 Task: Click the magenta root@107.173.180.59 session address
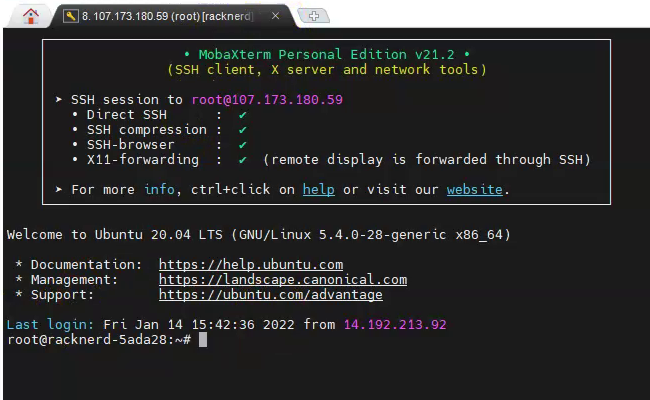coord(267,100)
